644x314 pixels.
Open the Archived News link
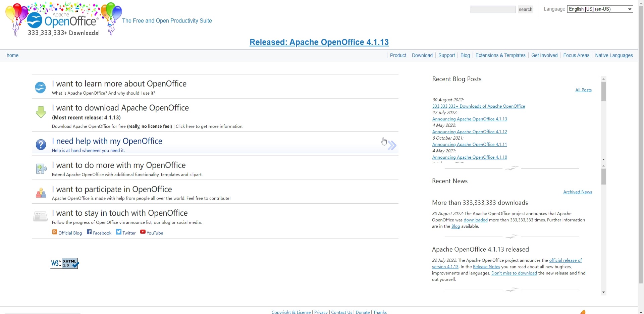577,192
